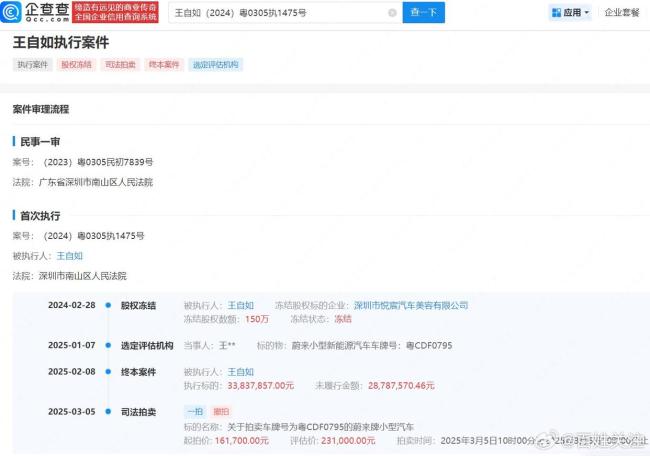The height and width of the screenshot is (456, 650).
Task: Click the 股权冻结 timeline event label
Action: coord(138,306)
